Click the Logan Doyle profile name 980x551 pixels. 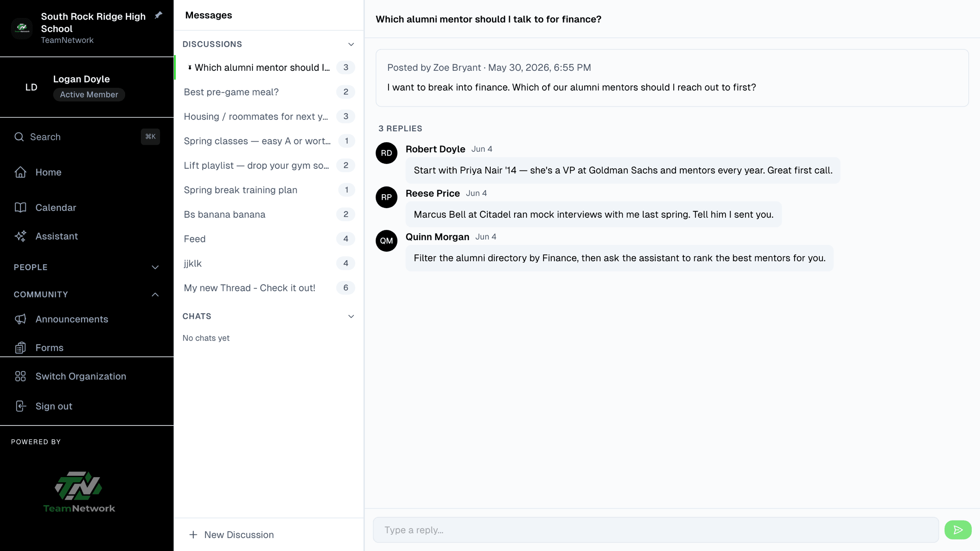pyautogui.click(x=81, y=79)
